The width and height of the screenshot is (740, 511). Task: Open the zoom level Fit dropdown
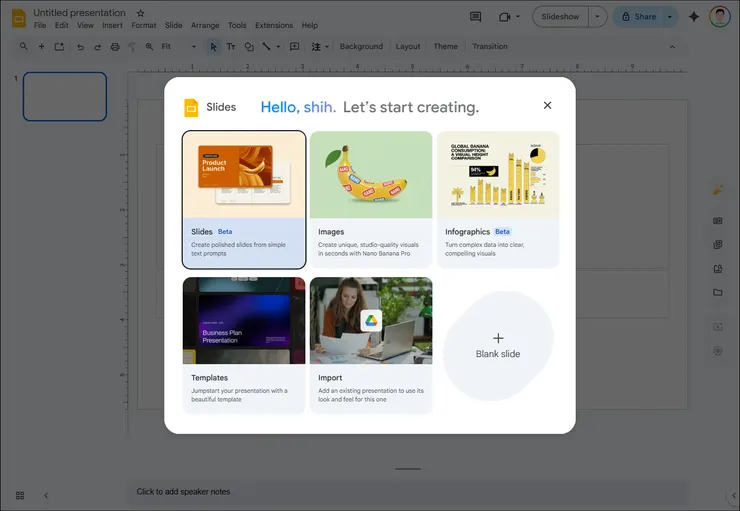(x=179, y=47)
